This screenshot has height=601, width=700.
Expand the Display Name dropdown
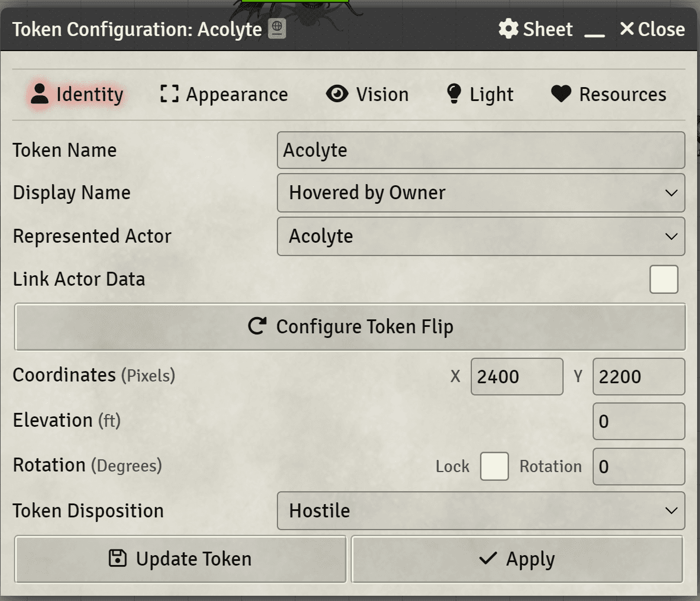[481, 193]
